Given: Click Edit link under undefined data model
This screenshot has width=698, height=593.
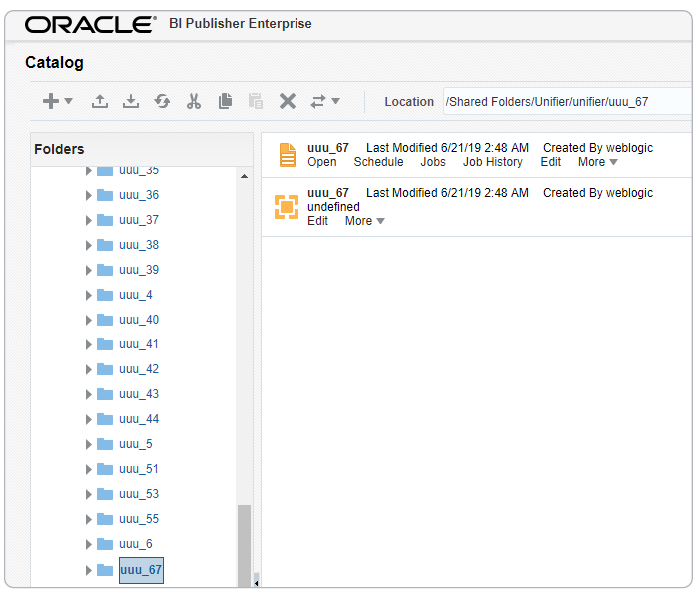Looking at the screenshot, I should click(317, 221).
